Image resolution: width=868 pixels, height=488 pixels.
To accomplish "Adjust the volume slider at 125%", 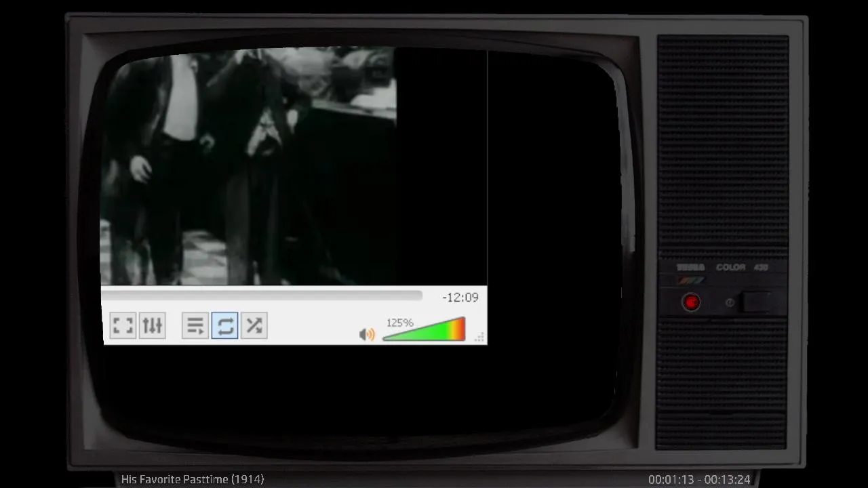I will (424, 329).
